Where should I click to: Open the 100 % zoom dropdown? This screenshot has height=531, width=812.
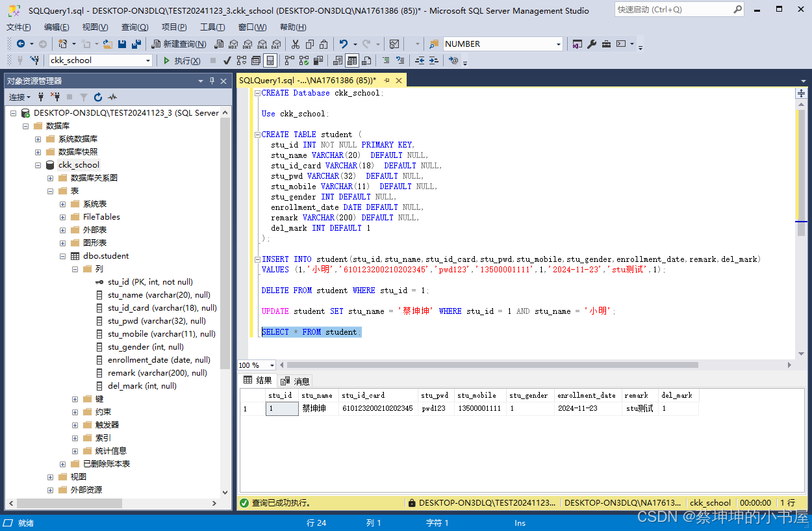(272, 365)
